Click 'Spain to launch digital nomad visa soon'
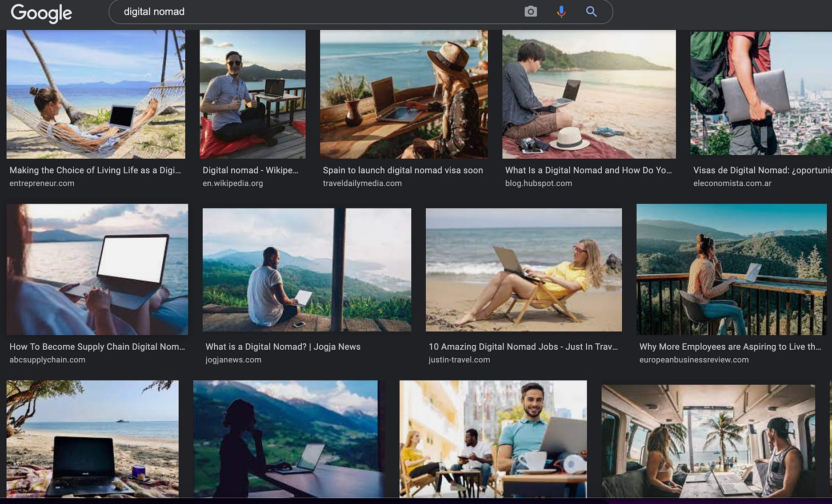The image size is (832, 504). coord(403,170)
